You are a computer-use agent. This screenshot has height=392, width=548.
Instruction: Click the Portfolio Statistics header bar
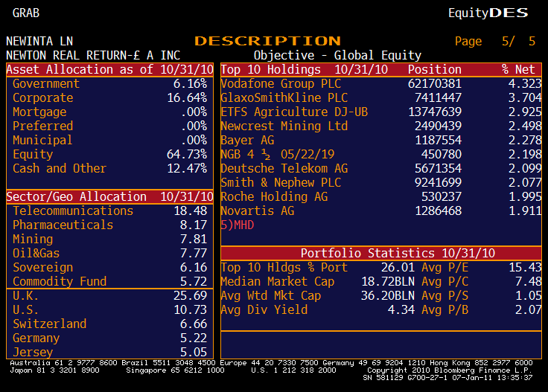(x=380, y=253)
